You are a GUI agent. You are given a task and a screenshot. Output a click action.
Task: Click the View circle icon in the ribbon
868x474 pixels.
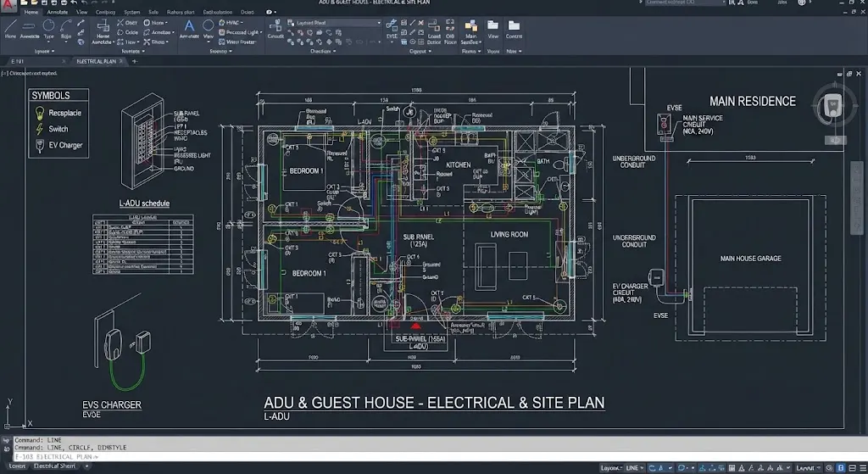click(x=209, y=25)
